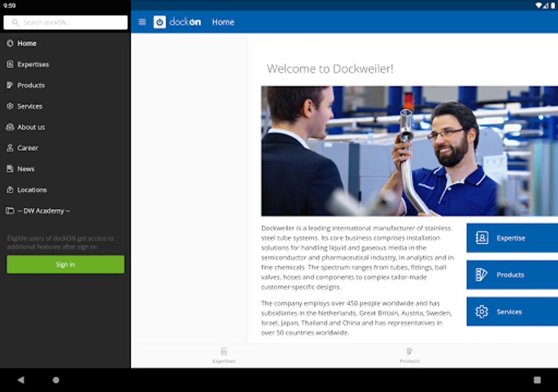Image resolution: width=558 pixels, height=392 pixels.
Task: Click the Expertise tile icon
Action: click(482, 238)
